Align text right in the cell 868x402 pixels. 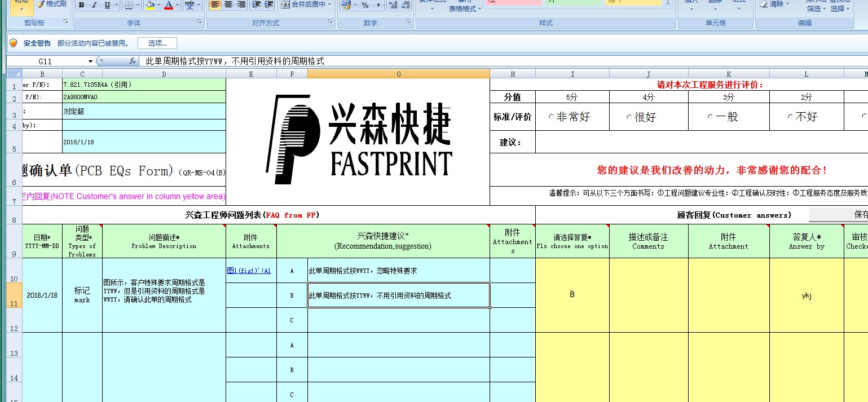(x=241, y=5)
